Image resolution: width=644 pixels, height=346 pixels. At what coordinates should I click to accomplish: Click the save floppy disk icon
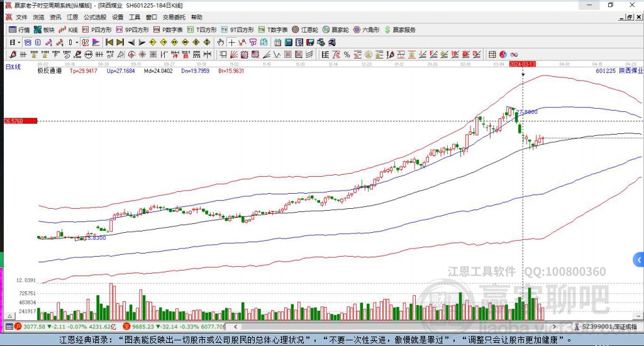click(310, 42)
